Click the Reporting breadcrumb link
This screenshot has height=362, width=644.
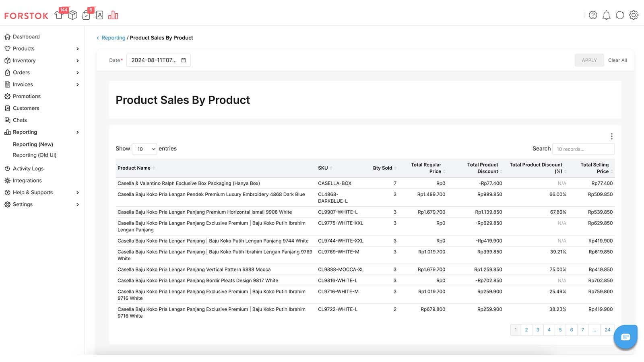point(113,38)
